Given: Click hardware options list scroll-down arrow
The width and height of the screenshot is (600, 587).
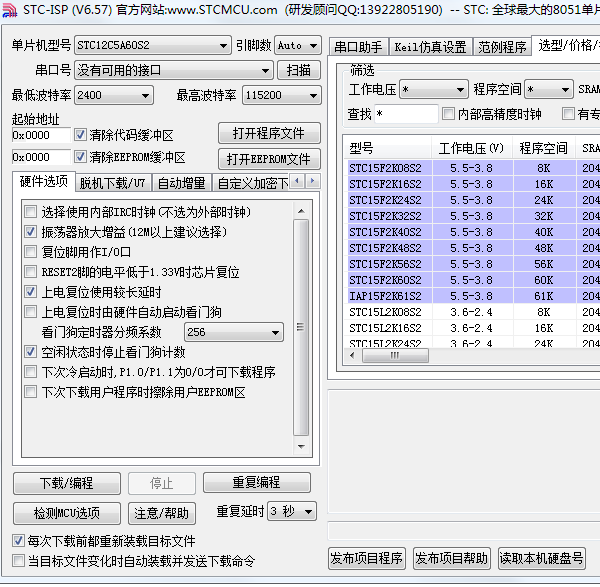Looking at the screenshot, I should [301, 447].
